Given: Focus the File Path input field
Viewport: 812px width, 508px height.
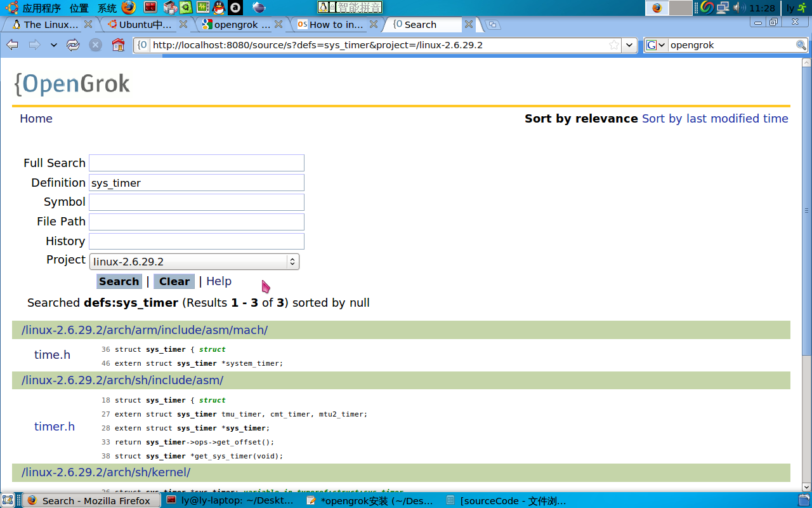Looking at the screenshot, I should coord(197,222).
